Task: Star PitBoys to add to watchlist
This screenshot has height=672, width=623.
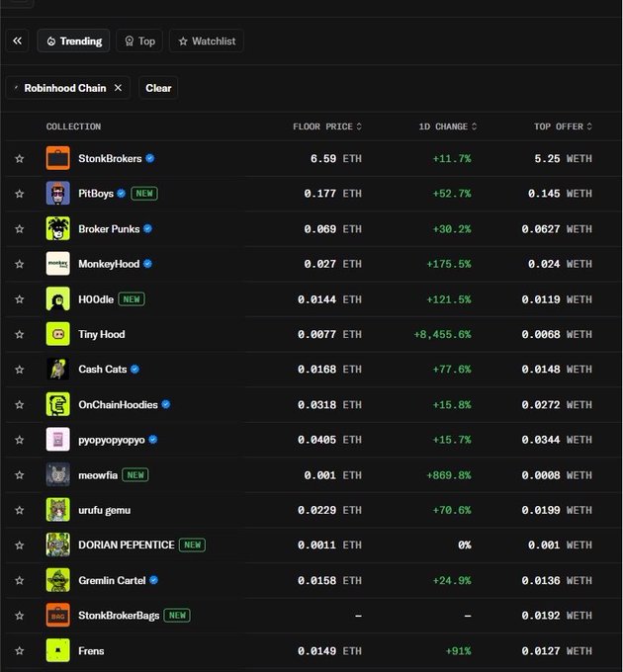Action: [20, 194]
